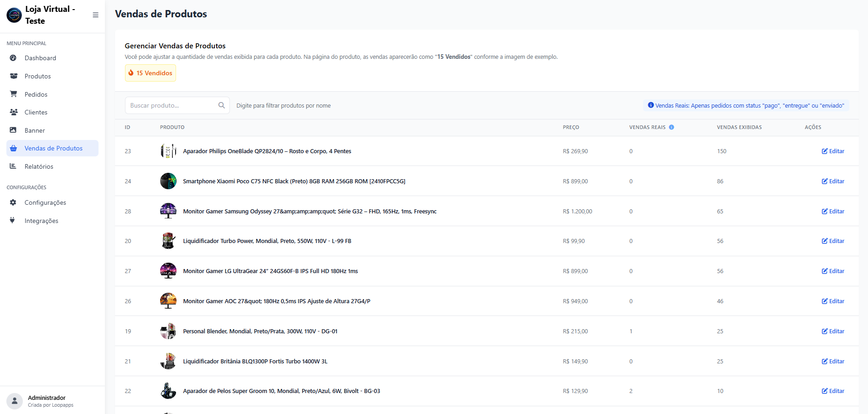The image size is (868, 414).
Task: Focus the Buscar produto search field
Action: pyautogui.click(x=172, y=105)
